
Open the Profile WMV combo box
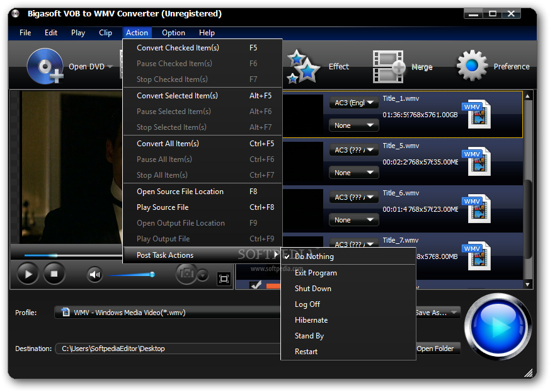click(168, 313)
